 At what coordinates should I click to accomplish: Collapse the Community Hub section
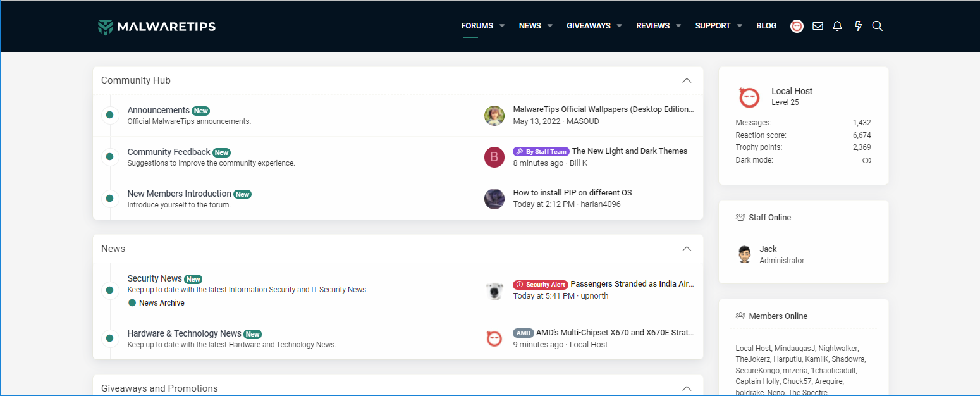pyautogui.click(x=687, y=81)
